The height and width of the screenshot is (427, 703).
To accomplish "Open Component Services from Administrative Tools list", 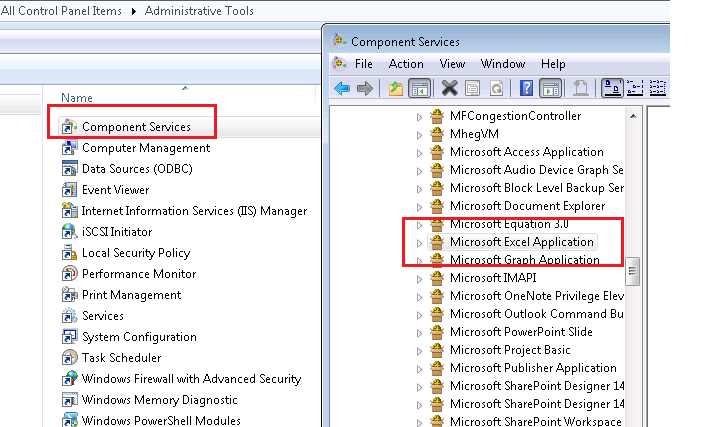I will (136, 127).
